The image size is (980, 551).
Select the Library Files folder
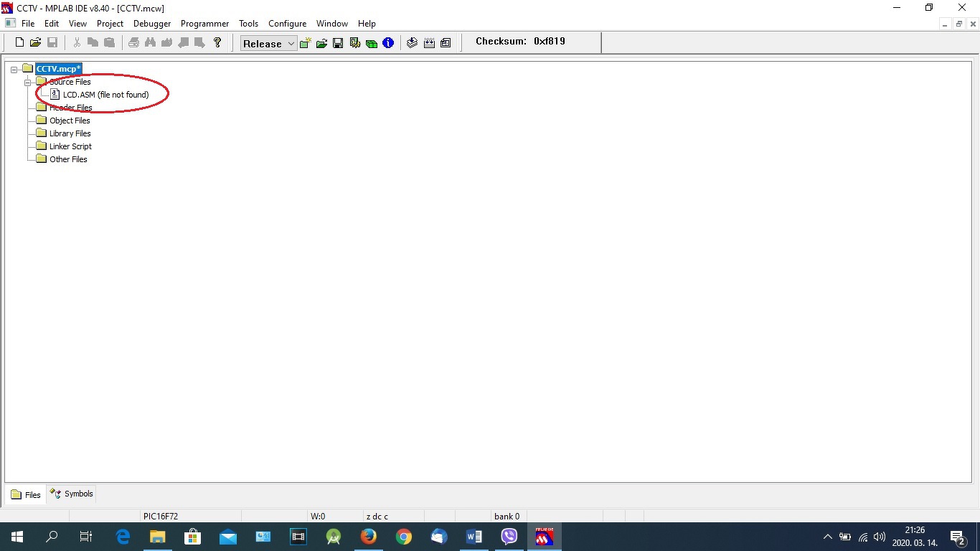pyautogui.click(x=70, y=133)
